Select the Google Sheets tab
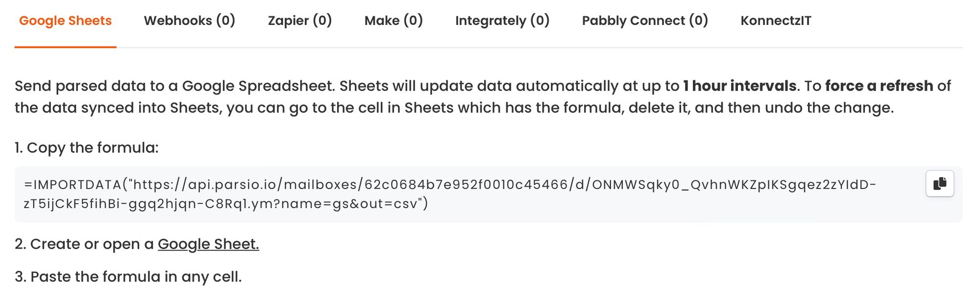Viewport: 980px width, 298px height. pyautogui.click(x=65, y=21)
